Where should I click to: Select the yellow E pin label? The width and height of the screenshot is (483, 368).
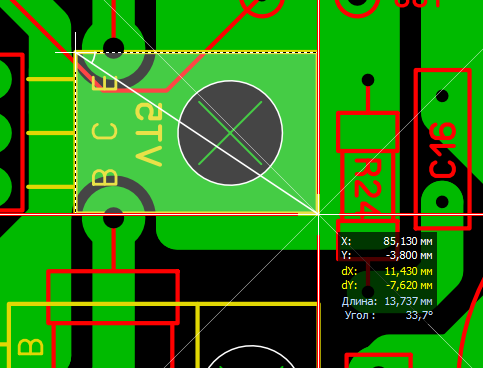(x=105, y=83)
